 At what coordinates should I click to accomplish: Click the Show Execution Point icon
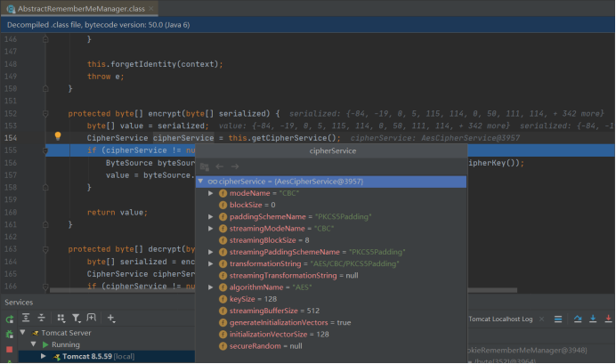point(558,319)
